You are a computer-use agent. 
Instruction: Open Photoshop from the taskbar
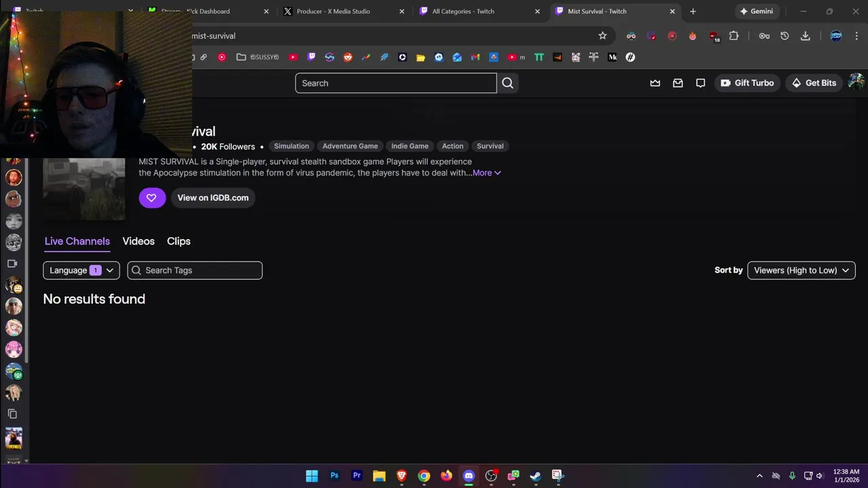[x=334, y=476]
